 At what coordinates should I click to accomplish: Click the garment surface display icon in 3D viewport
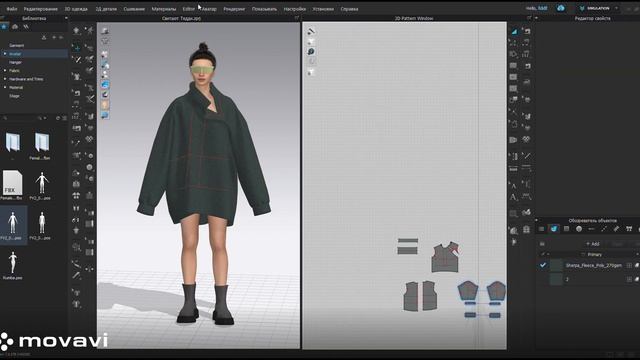click(x=105, y=31)
